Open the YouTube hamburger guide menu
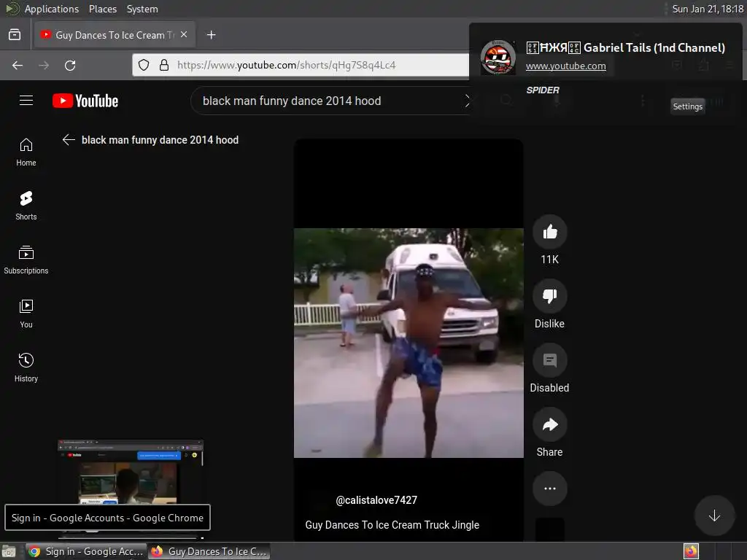Image resolution: width=747 pixels, height=560 pixels. point(26,101)
